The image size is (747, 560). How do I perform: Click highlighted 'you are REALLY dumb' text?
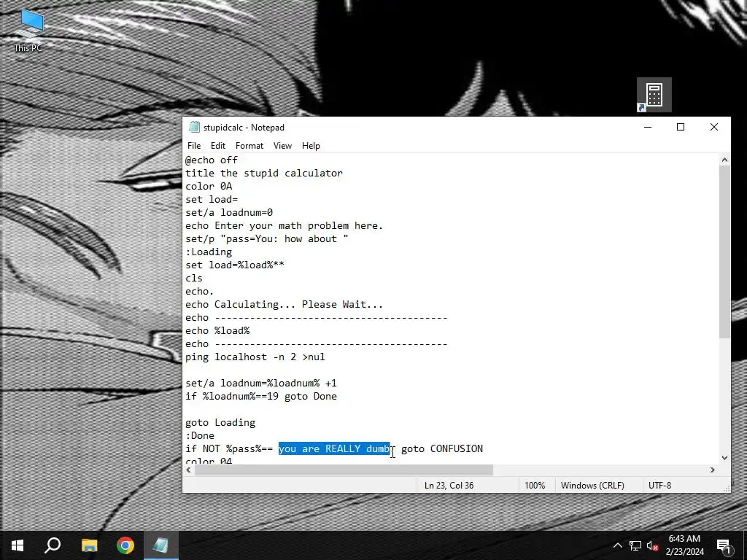[334, 448]
